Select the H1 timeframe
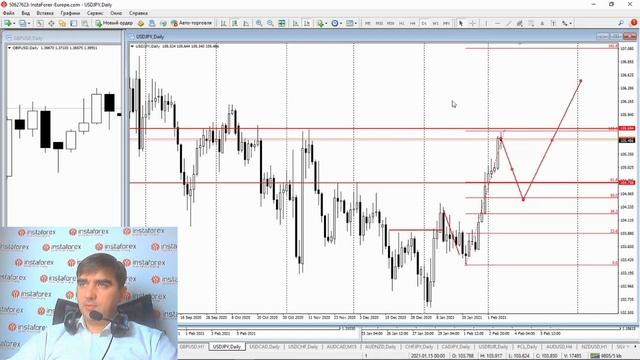 tap(402, 23)
